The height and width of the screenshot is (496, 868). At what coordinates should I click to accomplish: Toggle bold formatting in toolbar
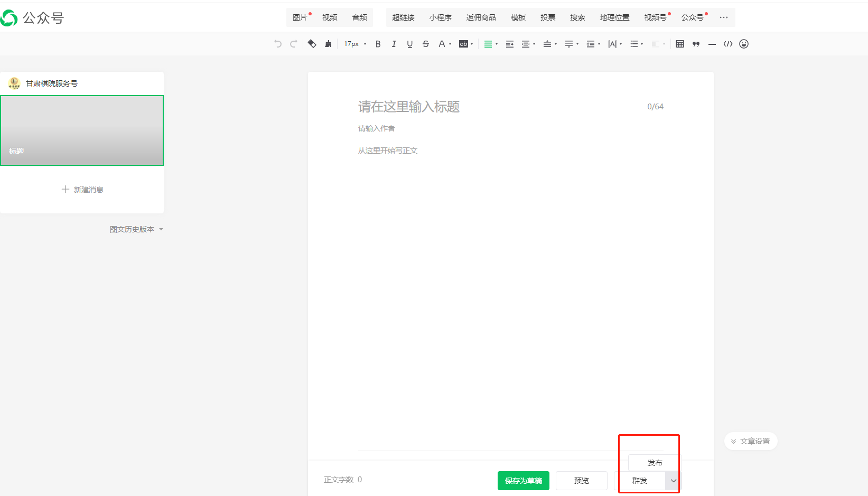(378, 44)
